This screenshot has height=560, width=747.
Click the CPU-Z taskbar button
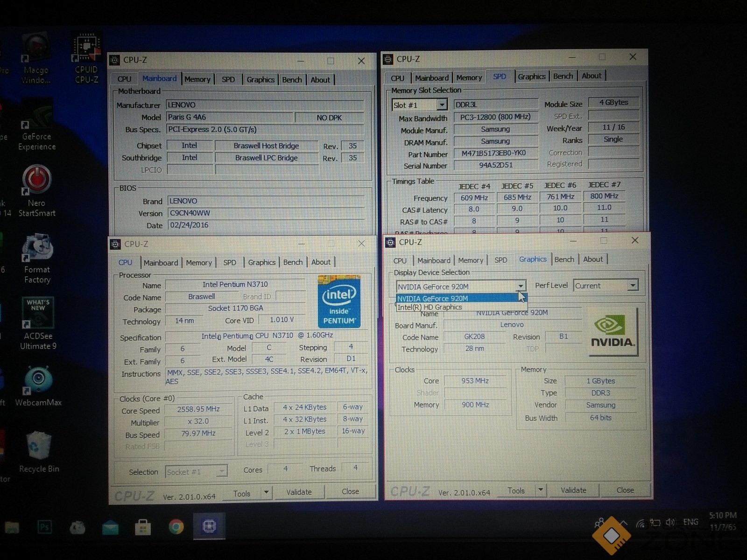coord(209,526)
